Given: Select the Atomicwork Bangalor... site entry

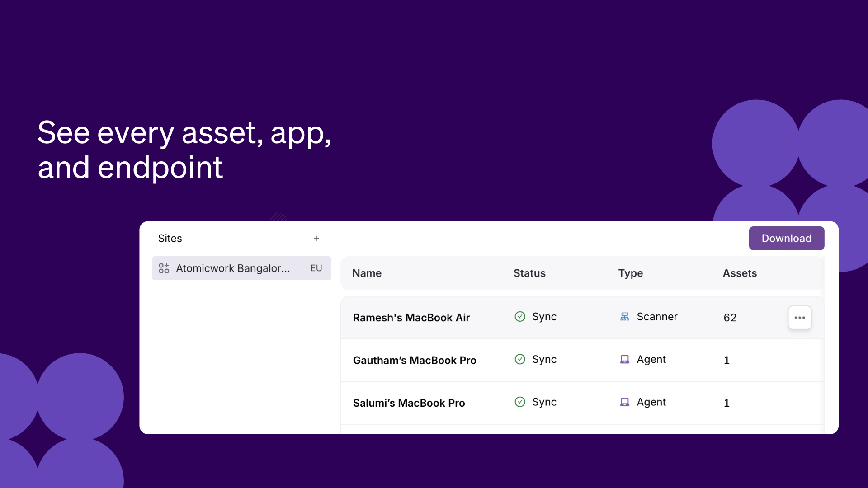Looking at the screenshot, I should click(x=241, y=268).
